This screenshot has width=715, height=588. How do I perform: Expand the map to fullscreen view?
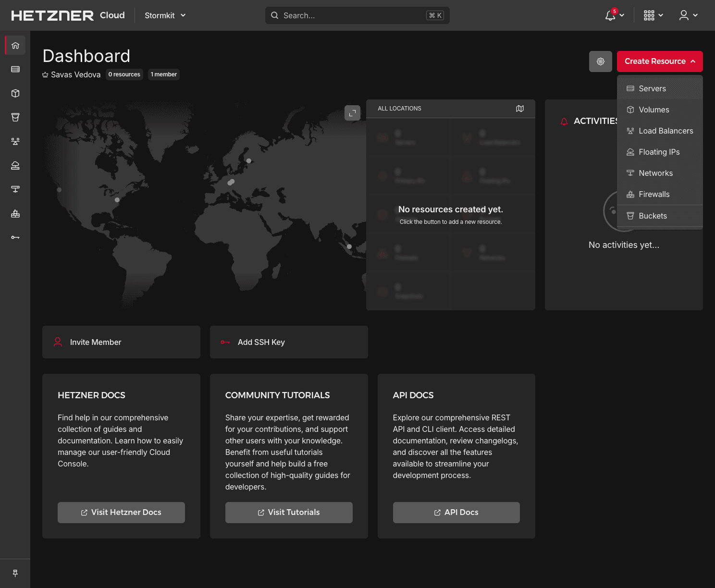click(x=352, y=113)
